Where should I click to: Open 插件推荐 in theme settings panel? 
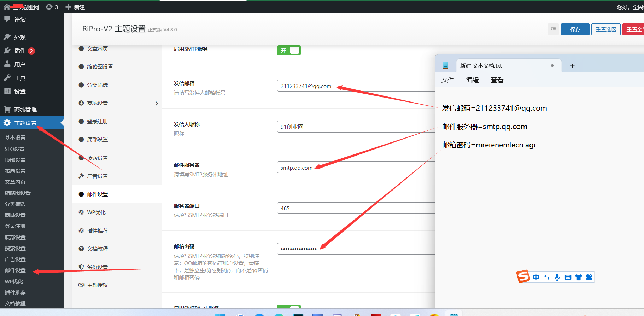[x=97, y=230]
